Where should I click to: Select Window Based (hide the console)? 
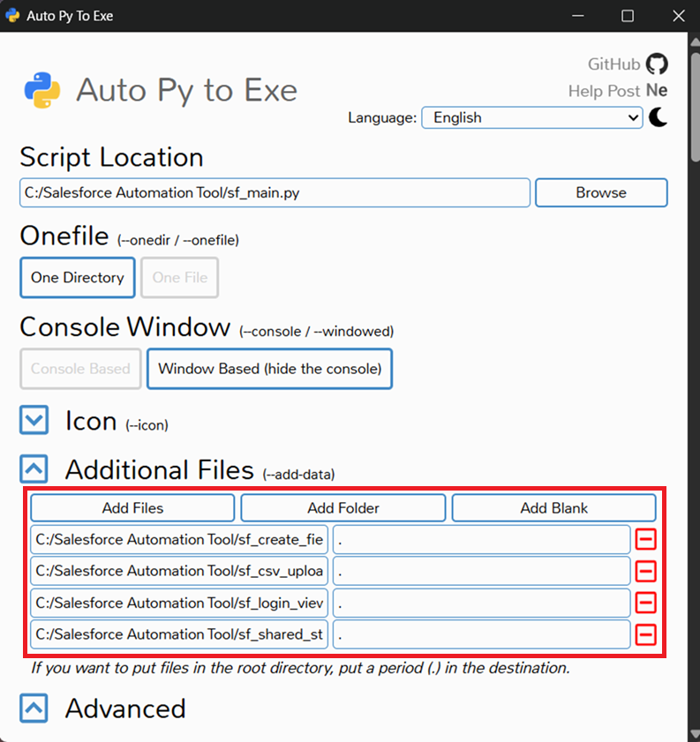[x=269, y=369]
